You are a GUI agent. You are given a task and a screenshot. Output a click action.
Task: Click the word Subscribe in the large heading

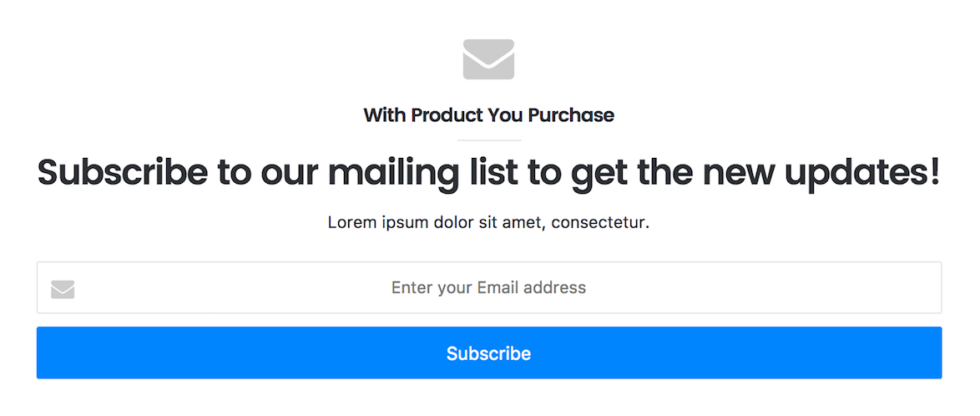pyautogui.click(x=123, y=172)
